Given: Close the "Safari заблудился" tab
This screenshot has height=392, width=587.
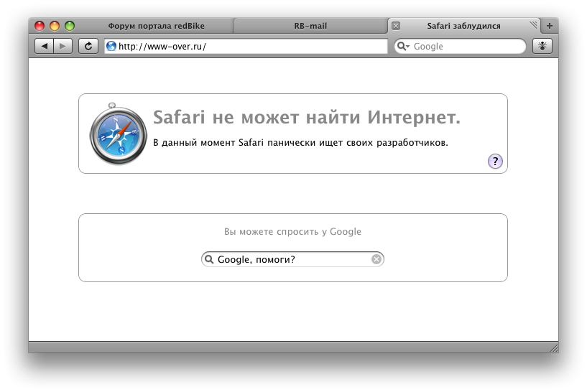Looking at the screenshot, I should [396, 26].
